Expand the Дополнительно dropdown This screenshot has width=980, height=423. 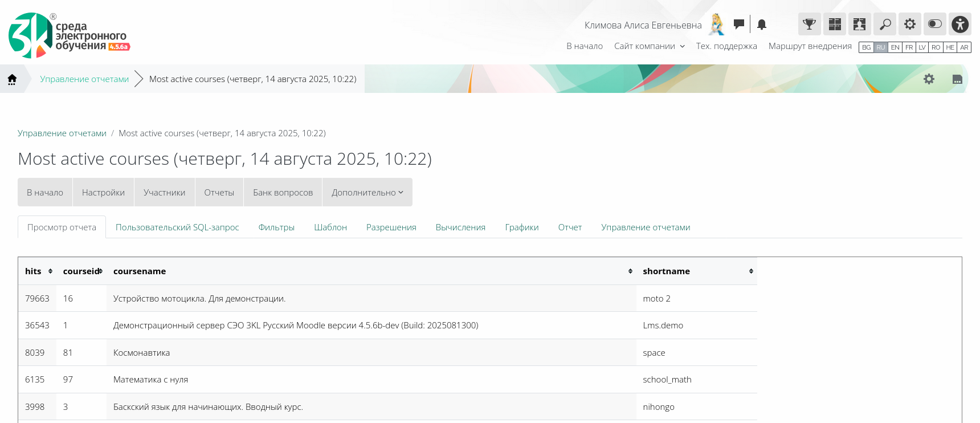point(367,193)
